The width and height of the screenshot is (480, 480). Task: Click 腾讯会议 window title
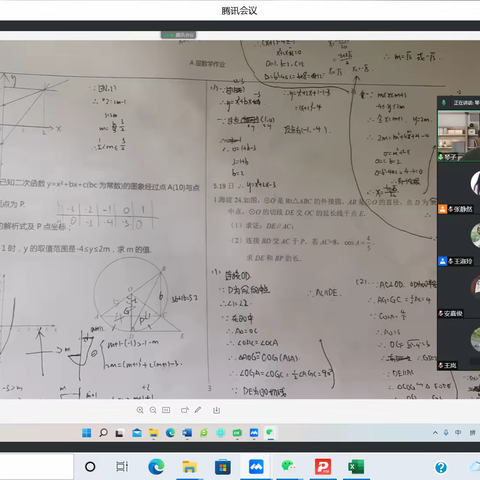click(239, 11)
